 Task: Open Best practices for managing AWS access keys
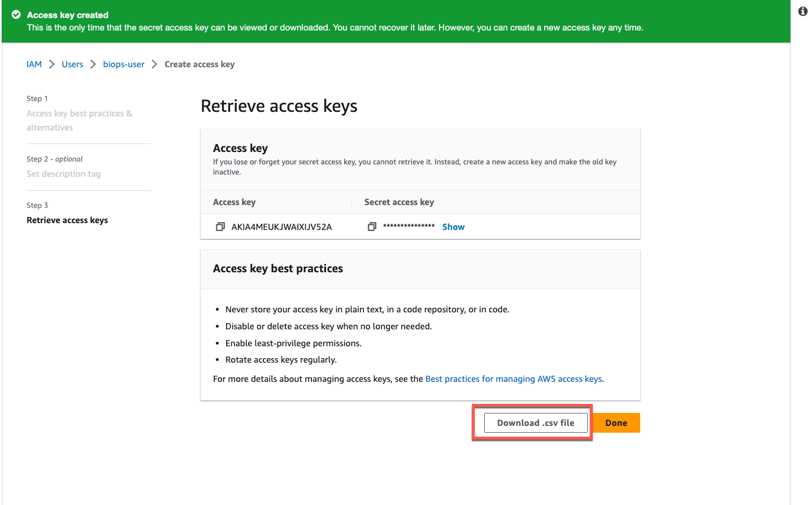[514, 379]
